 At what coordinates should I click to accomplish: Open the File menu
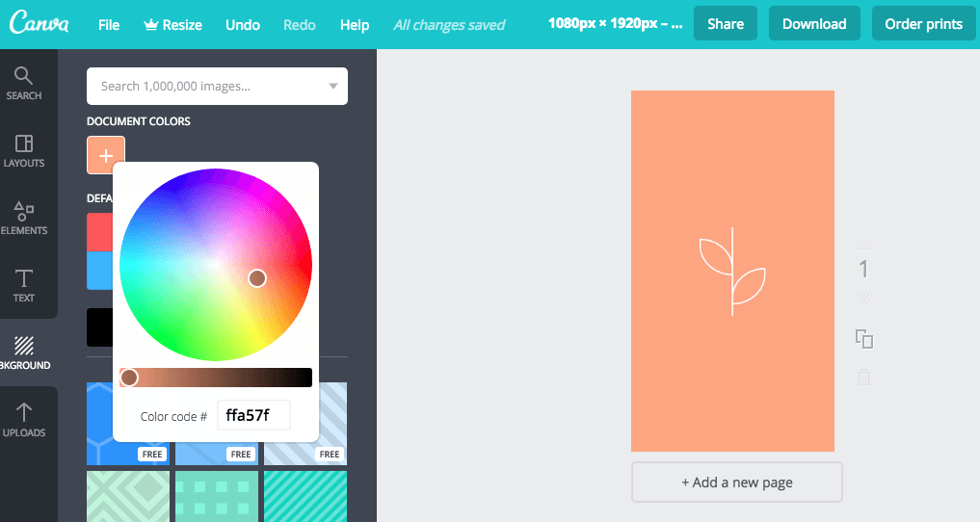[109, 25]
